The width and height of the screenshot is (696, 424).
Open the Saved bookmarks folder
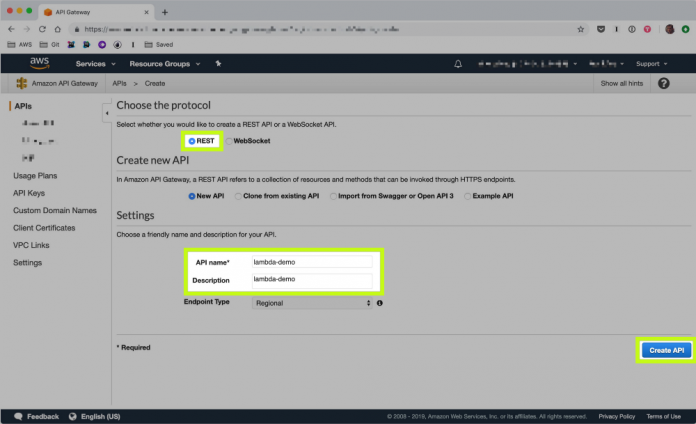click(x=159, y=44)
